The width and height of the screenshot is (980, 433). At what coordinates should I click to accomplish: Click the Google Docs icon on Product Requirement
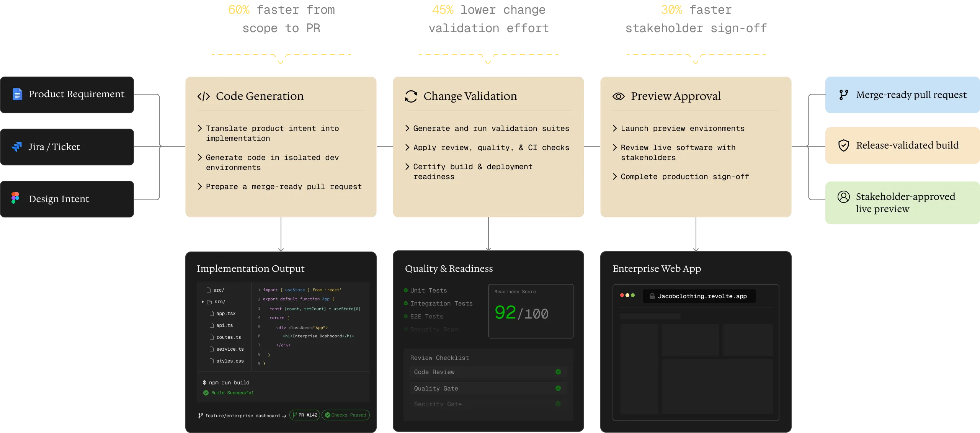[x=17, y=94]
